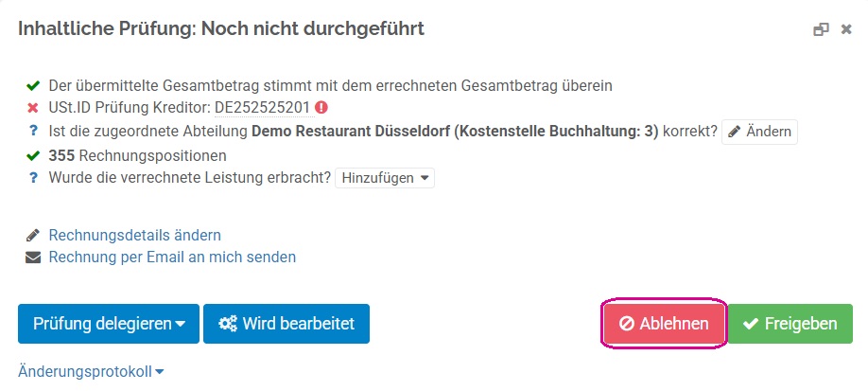Viewport: 868px width, 391px height.
Task: Click the red warning icon beside DE252525201
Action: (321, 108)
